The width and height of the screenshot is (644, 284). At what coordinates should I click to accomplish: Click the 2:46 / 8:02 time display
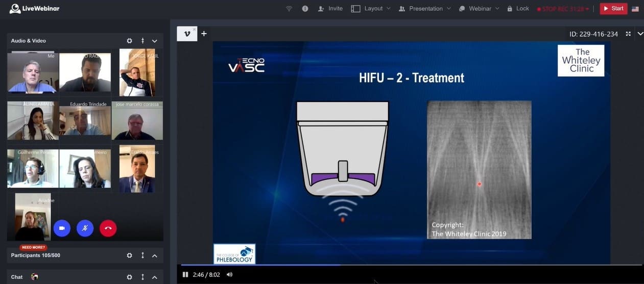pos(206,275)
